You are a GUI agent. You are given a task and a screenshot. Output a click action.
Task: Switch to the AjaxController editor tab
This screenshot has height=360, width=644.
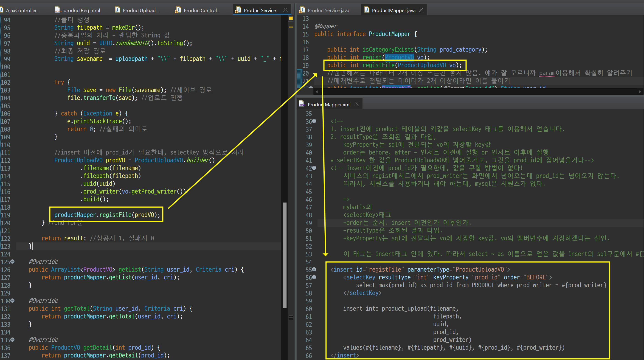pos(22,10)
